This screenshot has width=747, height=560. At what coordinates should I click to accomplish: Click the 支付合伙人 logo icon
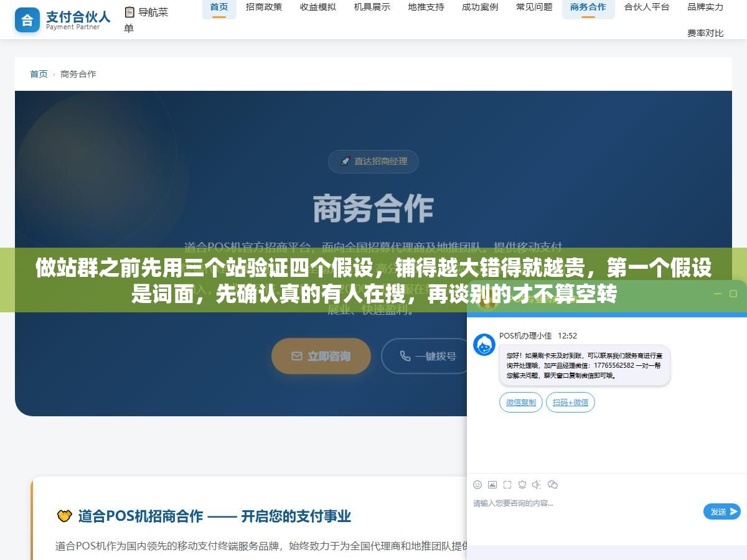pos(27,20)
